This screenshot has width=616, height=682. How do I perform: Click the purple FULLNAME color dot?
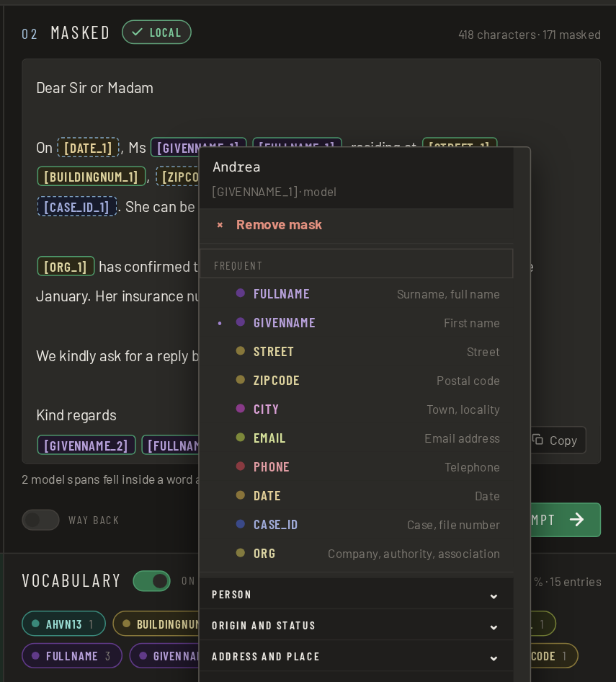tap(241, 293)
